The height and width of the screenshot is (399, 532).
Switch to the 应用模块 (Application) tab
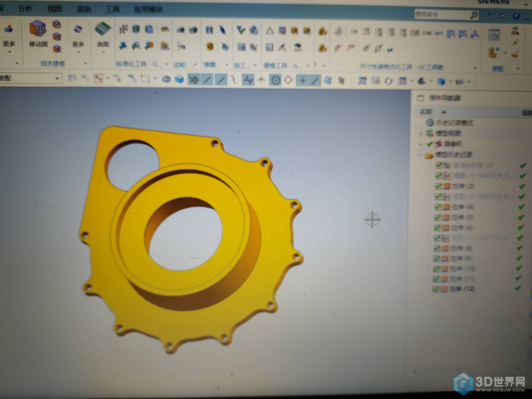[x=148, y=10]
